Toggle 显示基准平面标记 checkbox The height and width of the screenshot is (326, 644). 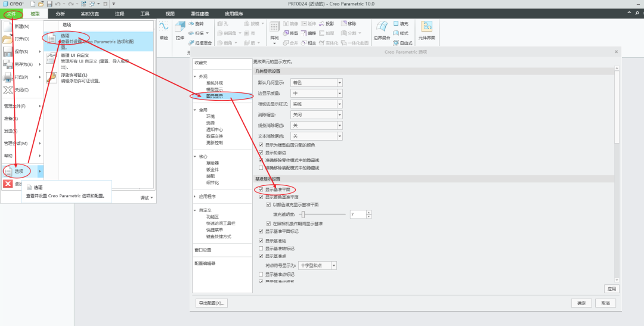click(261, 232)
